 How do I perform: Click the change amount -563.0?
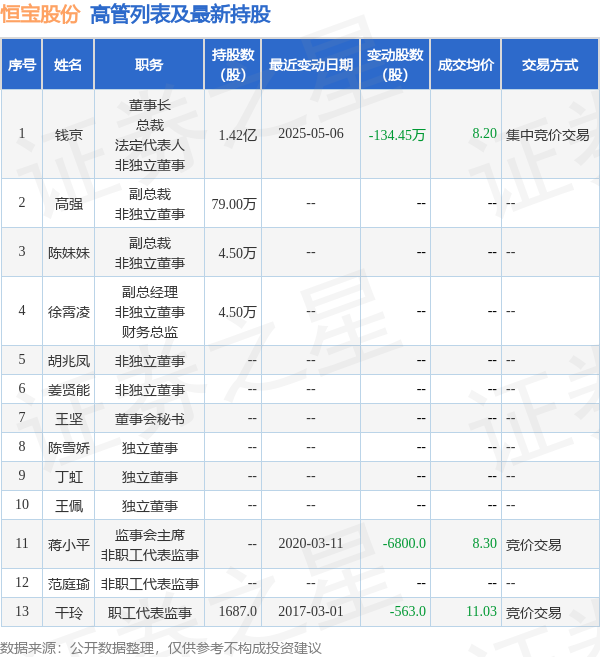(x=408, y=611)
